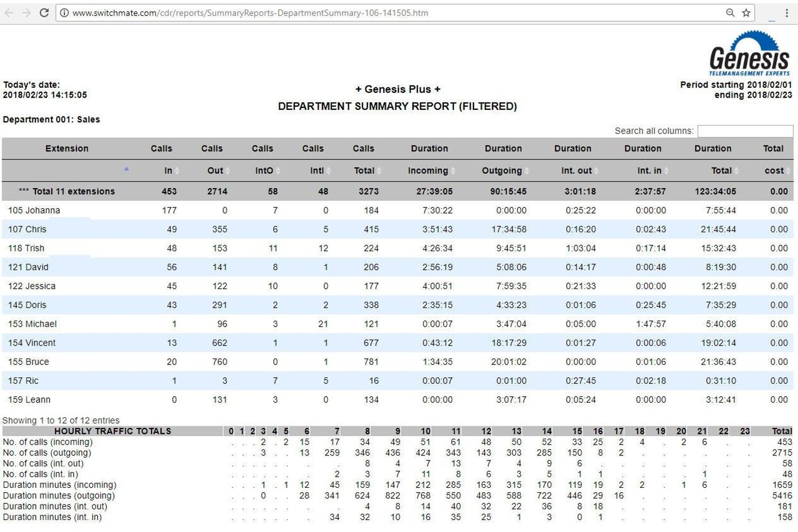Click the Duration minutes (outgoing) row label

(59, 496)
